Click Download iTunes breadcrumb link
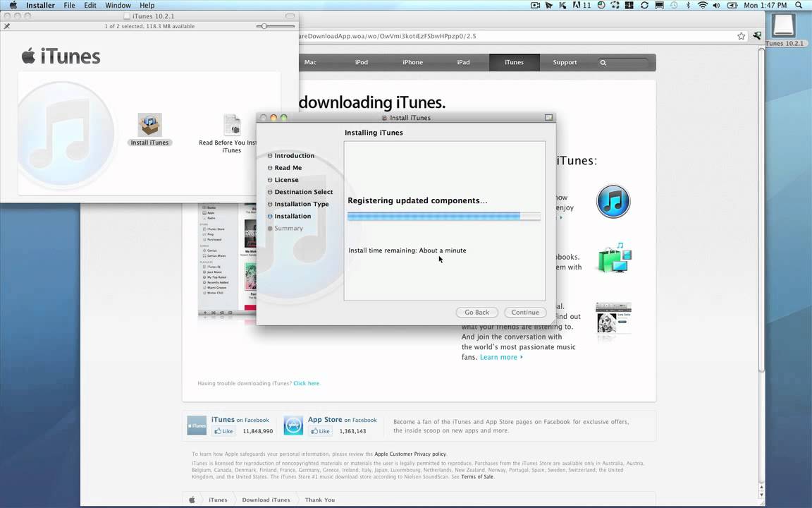This screenshot has width=812, height=508. (266, 500)
